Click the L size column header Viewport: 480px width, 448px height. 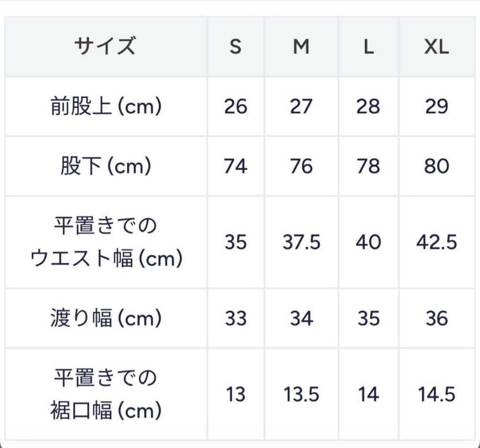pyautogui.click(x=368, y=47)
